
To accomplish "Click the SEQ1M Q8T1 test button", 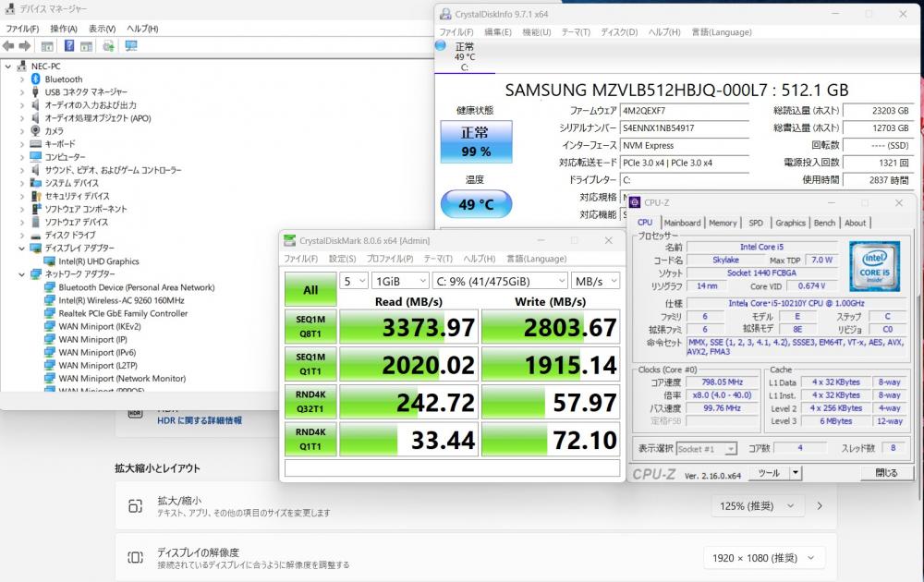I will (310, 327).
